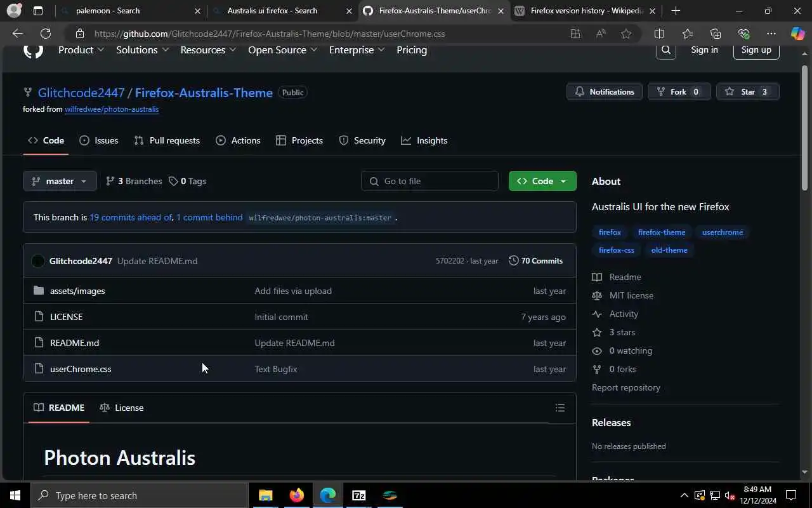Open 7-Zip from the taskbar
The image size is (812, 508).
pyautogui.click(x=359, y=495)
